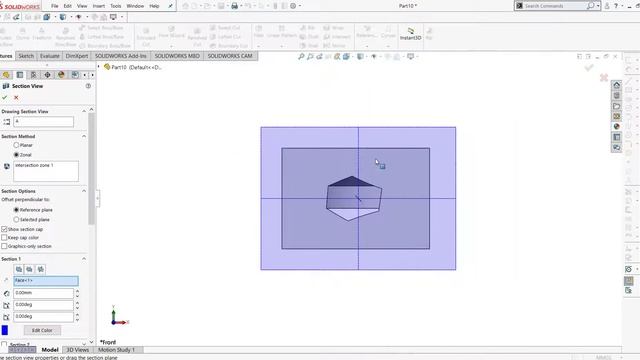Click the section label field containing A
The image size is (640, 360).
[43, 122]
